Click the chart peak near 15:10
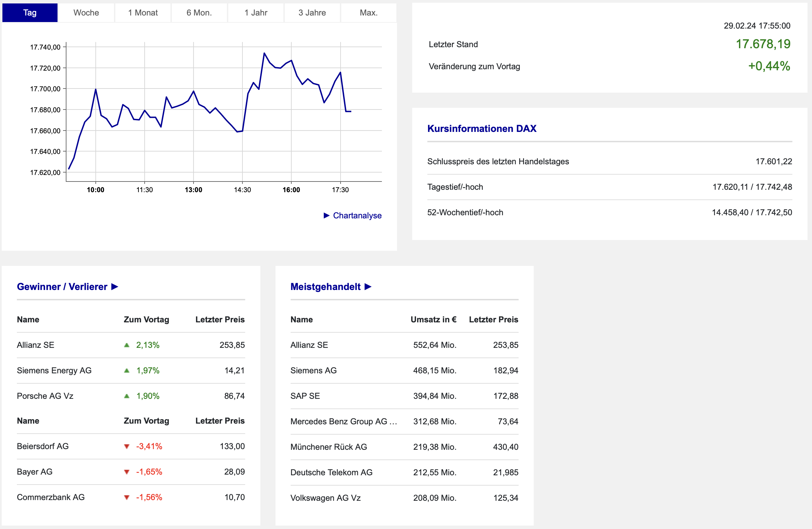 pyautogui.click(x=264, y=53)
